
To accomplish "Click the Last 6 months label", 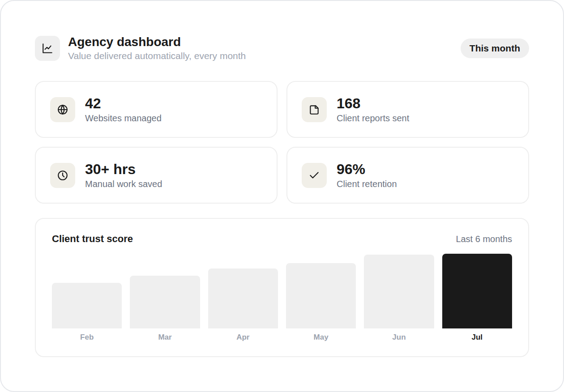I will pos(484,239).
